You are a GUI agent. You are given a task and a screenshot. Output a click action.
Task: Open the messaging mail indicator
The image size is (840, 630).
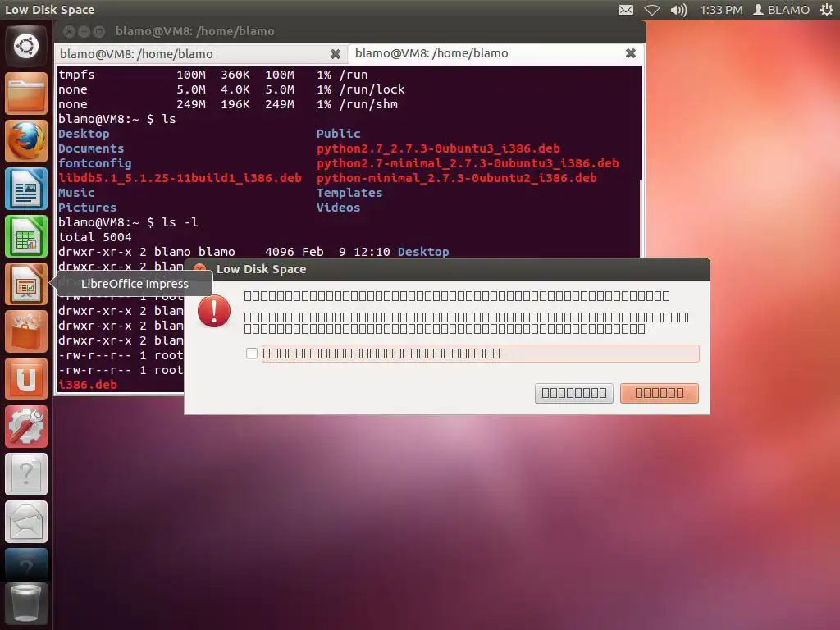626,10
